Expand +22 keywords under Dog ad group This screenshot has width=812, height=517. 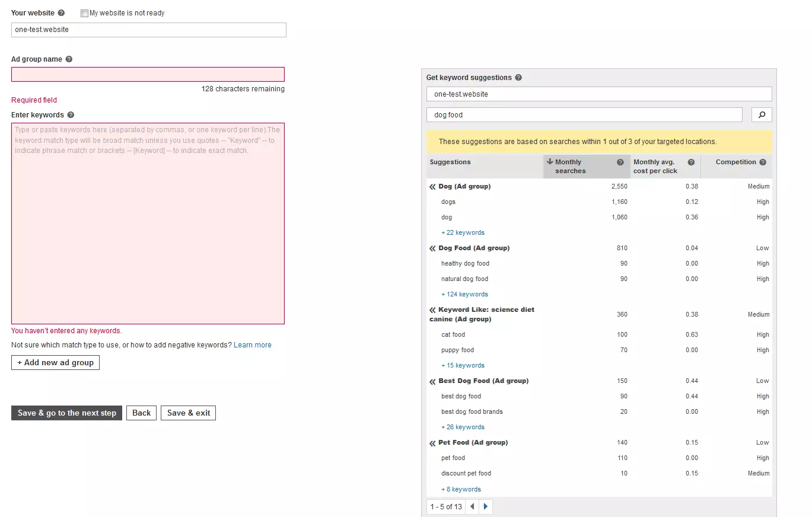pos(463,232)
